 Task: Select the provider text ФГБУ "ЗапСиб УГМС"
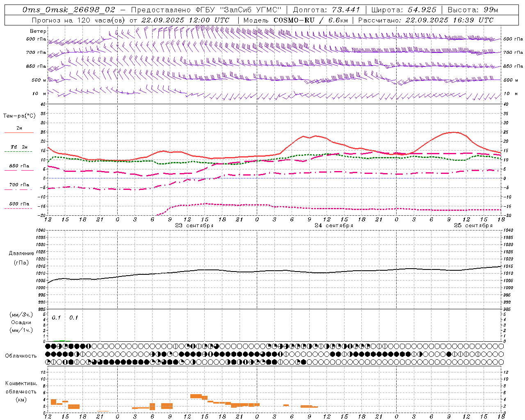(237, 10)
